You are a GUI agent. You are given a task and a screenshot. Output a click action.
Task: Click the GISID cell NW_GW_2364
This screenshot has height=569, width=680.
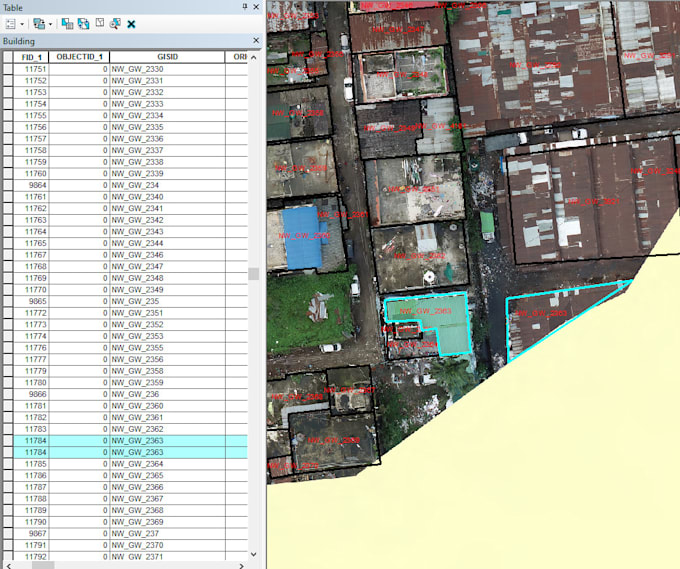[x=167, y=464]
